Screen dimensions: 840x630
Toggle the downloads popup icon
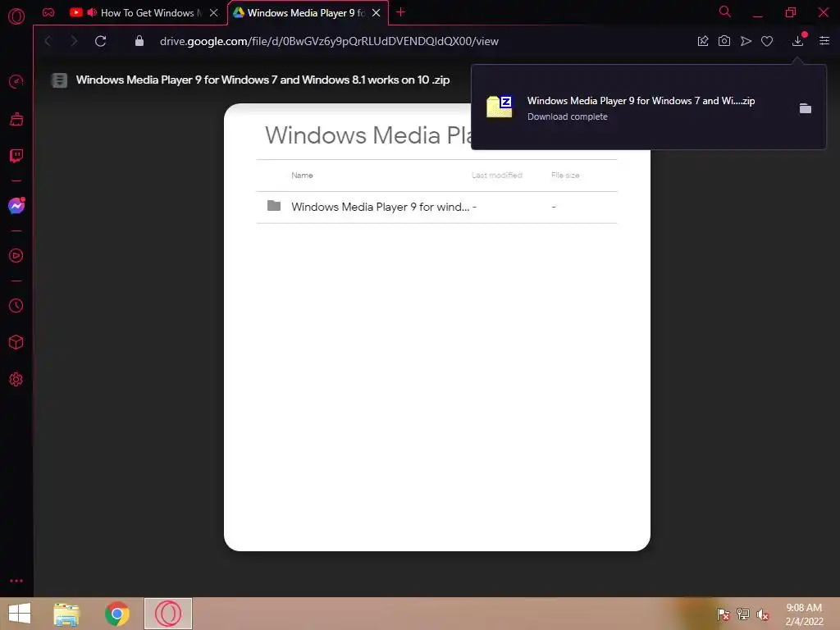click(797, 41)
